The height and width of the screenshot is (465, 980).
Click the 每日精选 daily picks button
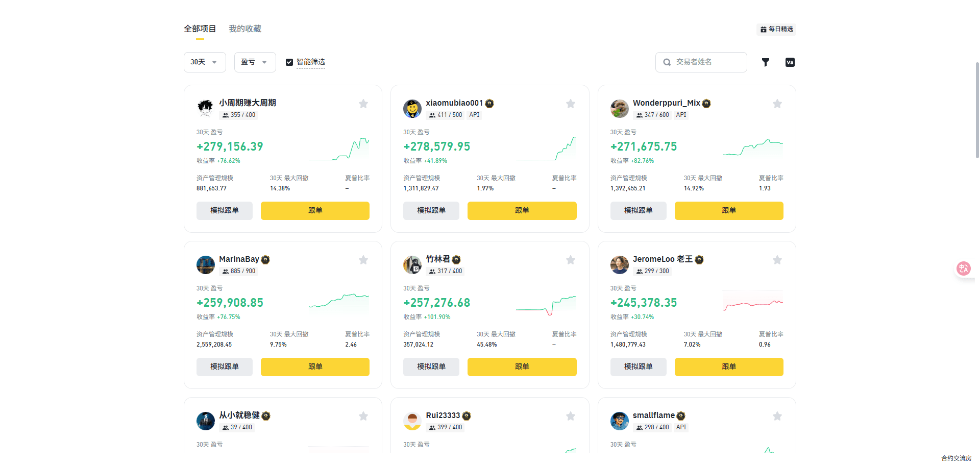coord(776,29)
